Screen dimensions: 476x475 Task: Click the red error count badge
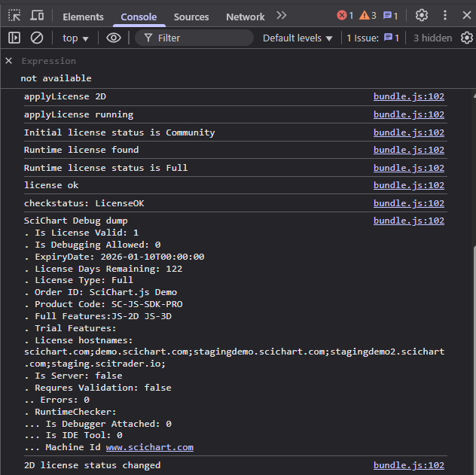[x=345, y=15]
